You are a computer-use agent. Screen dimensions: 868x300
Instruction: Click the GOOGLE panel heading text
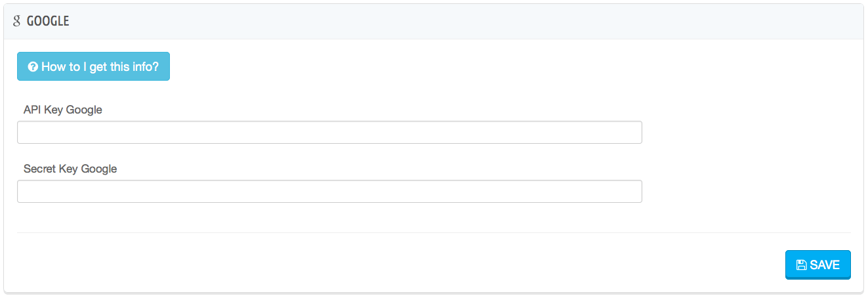pyautogui.click(x=48, y=21)
